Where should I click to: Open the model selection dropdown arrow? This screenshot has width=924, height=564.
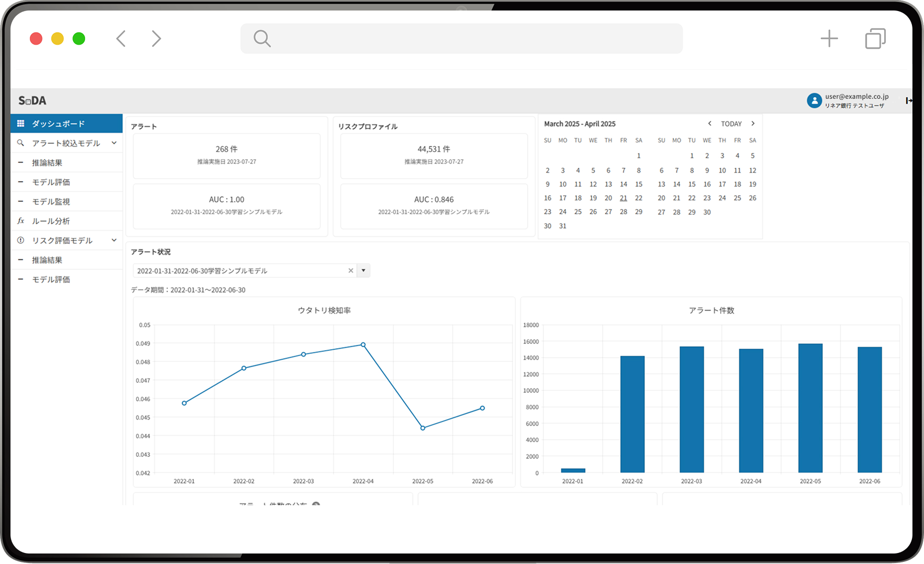pyautogui.click(x=363, y=270)
